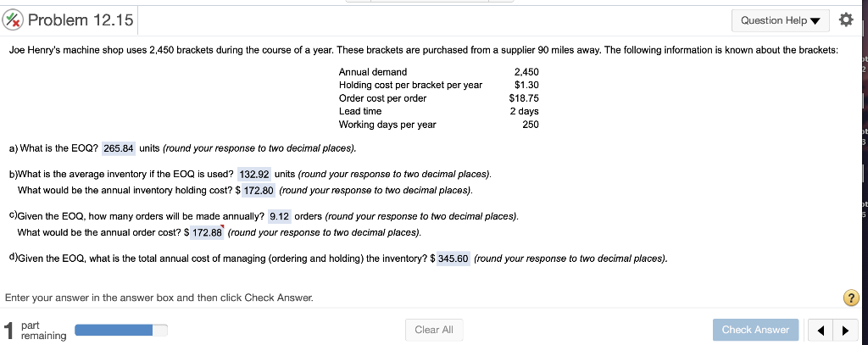Click the Annual demand row label

[373, 72]
